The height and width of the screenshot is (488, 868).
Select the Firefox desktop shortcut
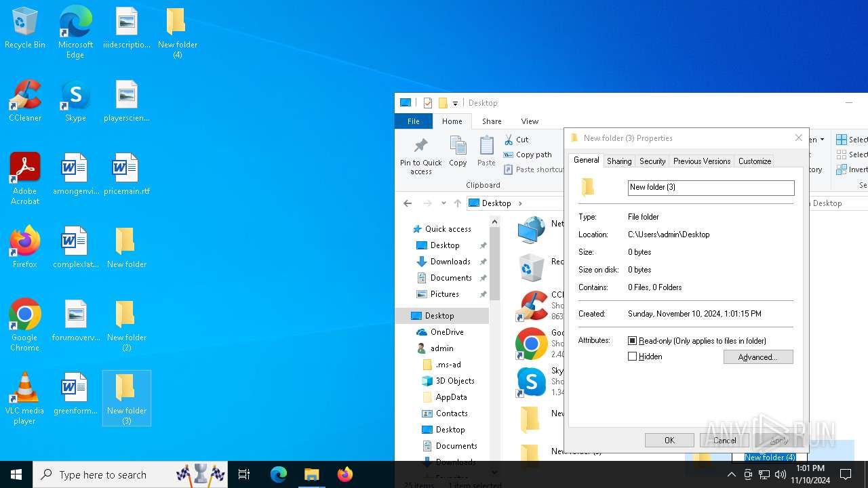click(x=25, y=247)
